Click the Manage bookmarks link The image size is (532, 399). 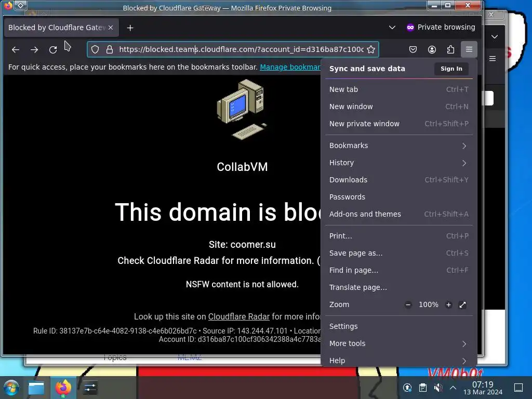pos(290,67)
